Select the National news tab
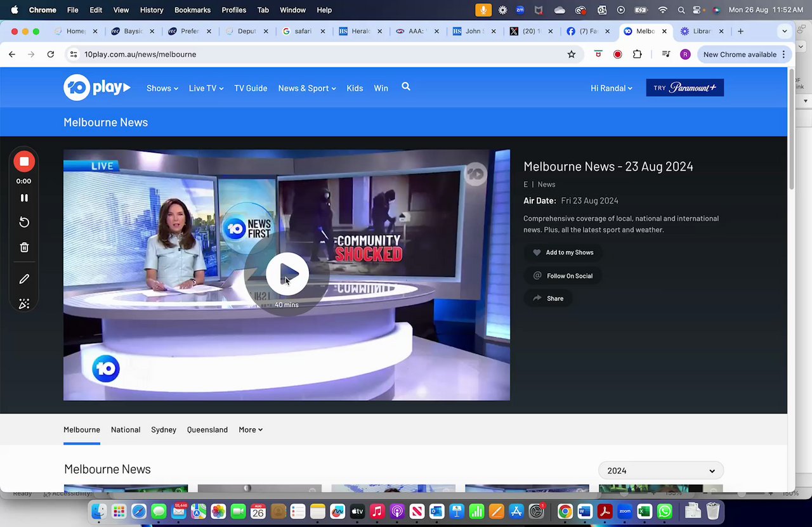 coord(126,429)
